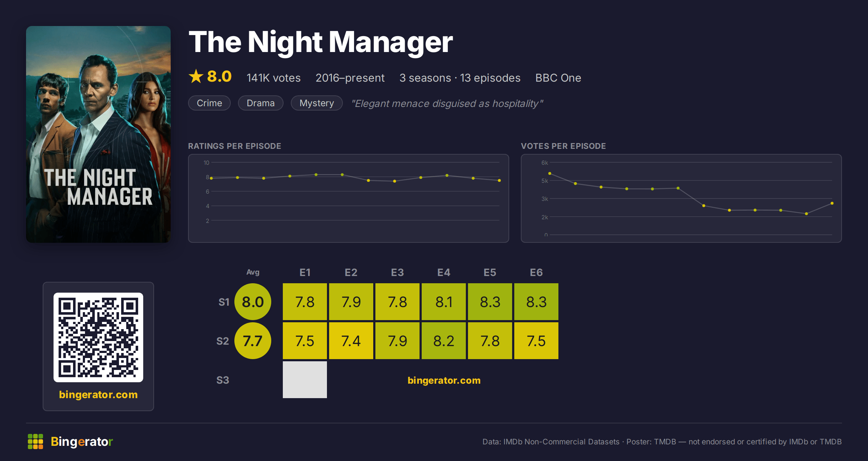This screenshot has width=868, height=461.
Task: Select the Crime genre tag
Action: (x=209, y=103)
